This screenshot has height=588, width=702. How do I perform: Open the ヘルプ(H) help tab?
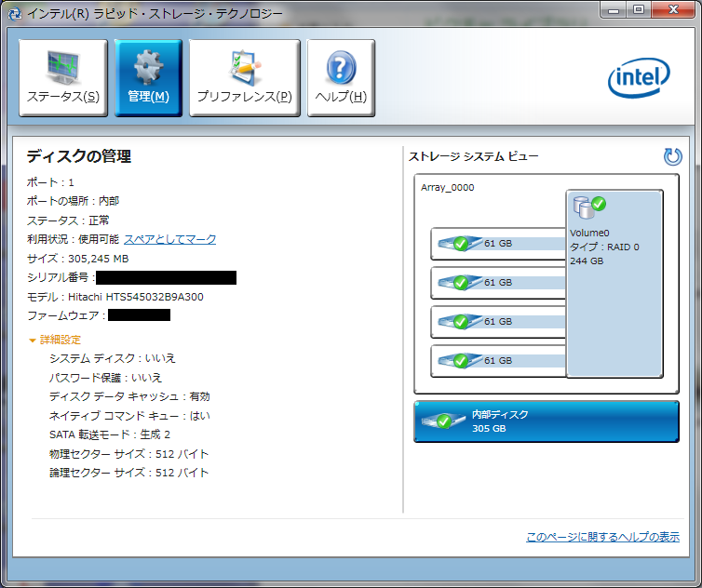coord(341,78)
